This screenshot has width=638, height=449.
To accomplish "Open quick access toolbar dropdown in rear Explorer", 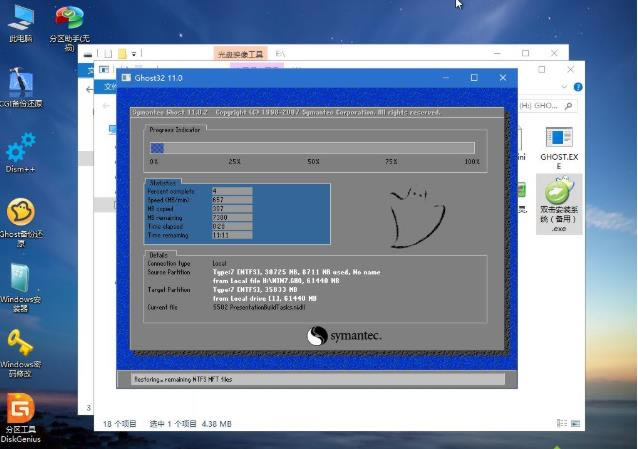I will [x=133, y=54].
